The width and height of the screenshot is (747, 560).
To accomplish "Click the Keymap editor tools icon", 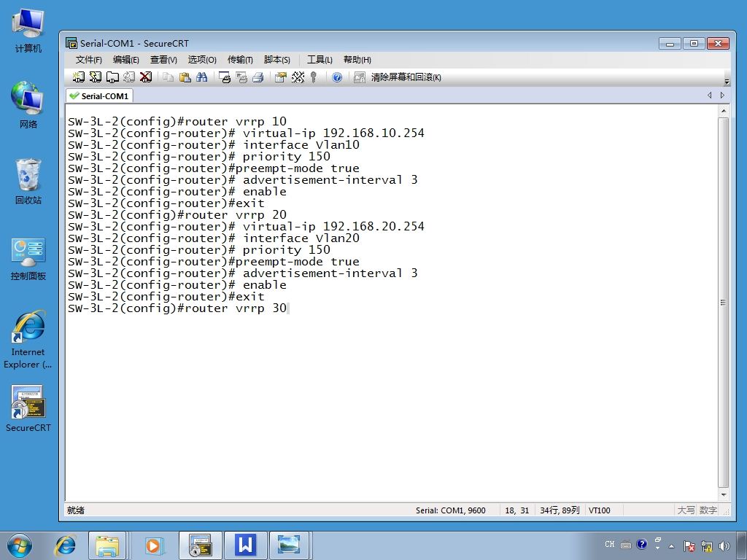I will coord(298,77).
